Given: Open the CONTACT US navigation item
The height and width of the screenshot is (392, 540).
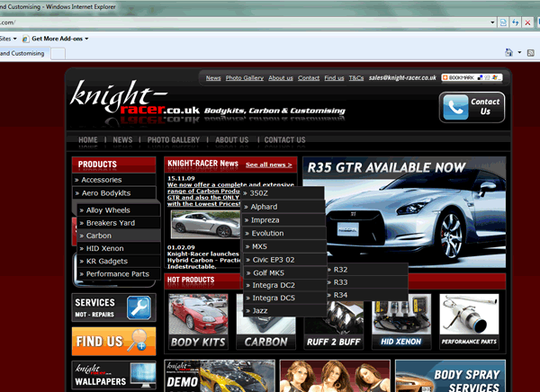Looking at the screenshot, I should pos(284,139).
